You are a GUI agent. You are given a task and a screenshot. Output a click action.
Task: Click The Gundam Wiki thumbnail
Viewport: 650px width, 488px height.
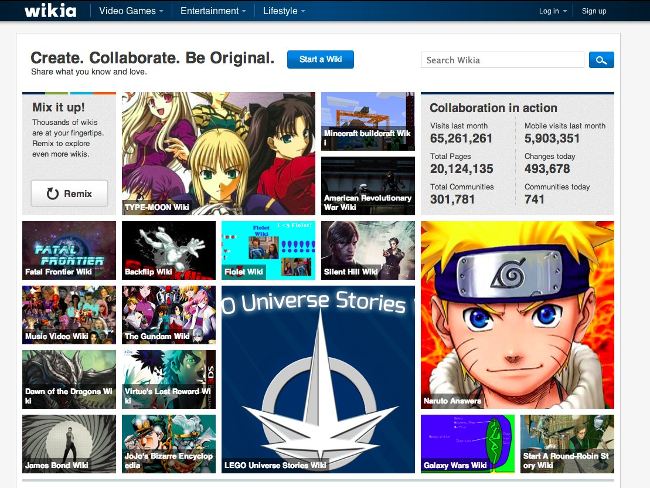(x=168, y=315)
